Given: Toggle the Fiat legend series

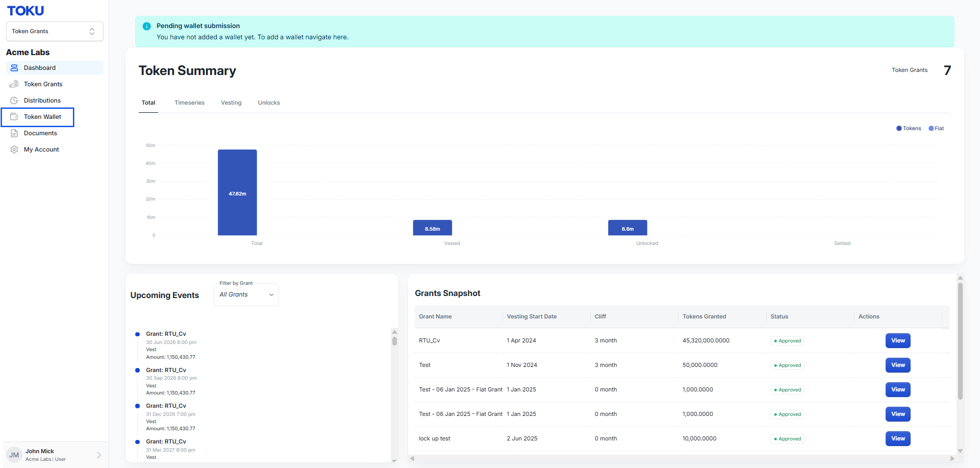Looking at the screenshot, I should (936, 129).
